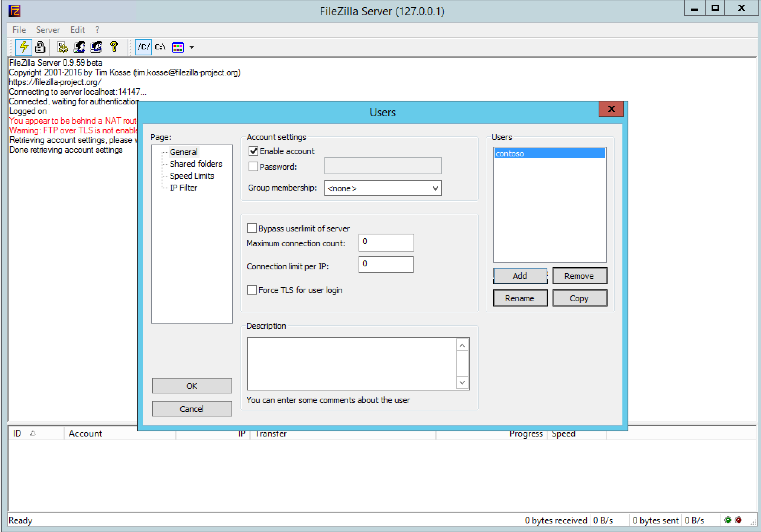Enable the Password checkbox
This screenshot has width=761, height=532.
point(253,167)
